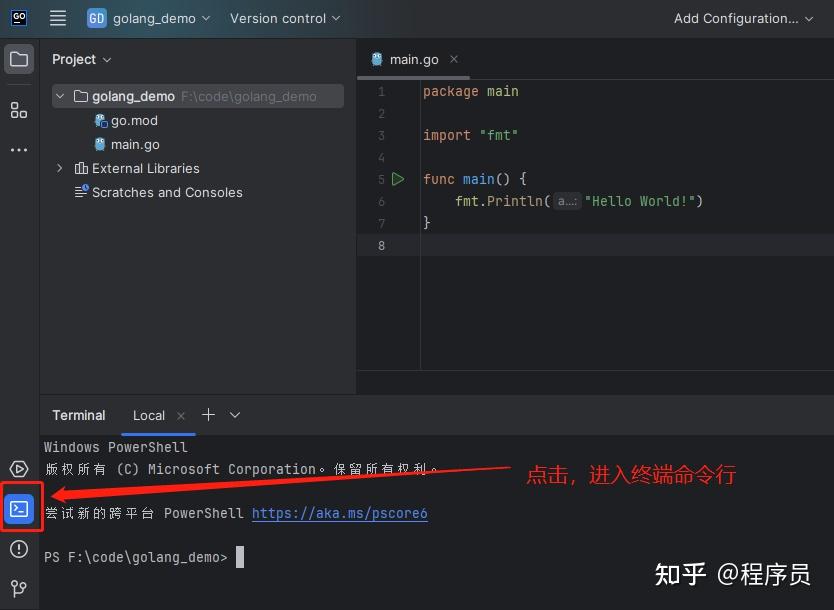Click the More tool windows ellipsis icon
The width and height of the screenshot is (834, 610).
click(x=18, y=149)
